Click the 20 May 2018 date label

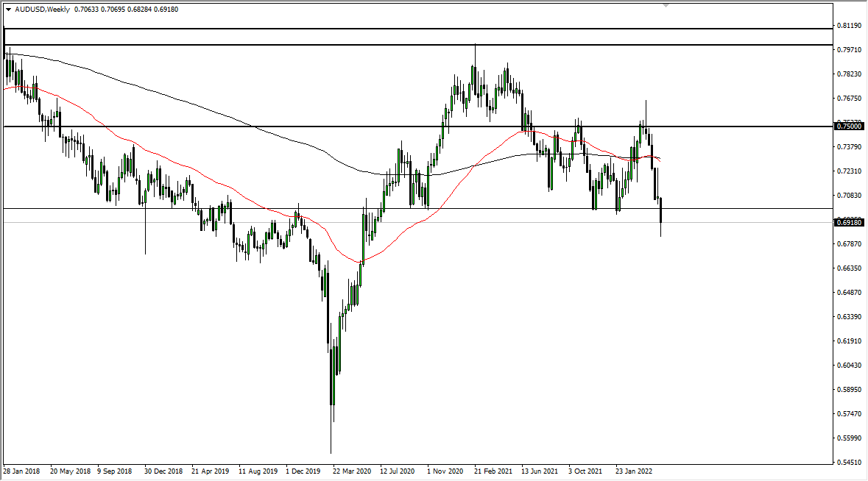pos(70,471)
